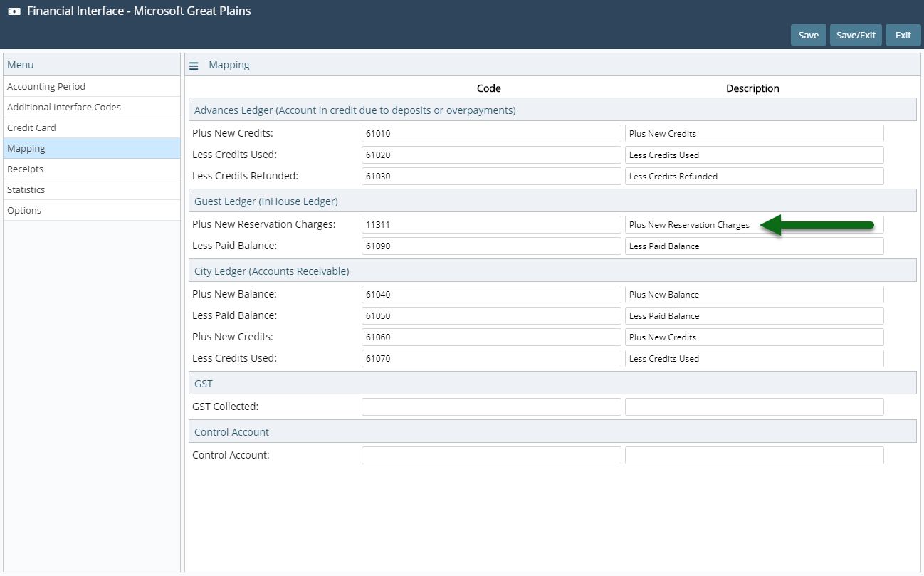The height and width of the screenshot is (576, 924).
Task: Click Advances Ledger Less Credits Used description field
Action: (755, 155)
